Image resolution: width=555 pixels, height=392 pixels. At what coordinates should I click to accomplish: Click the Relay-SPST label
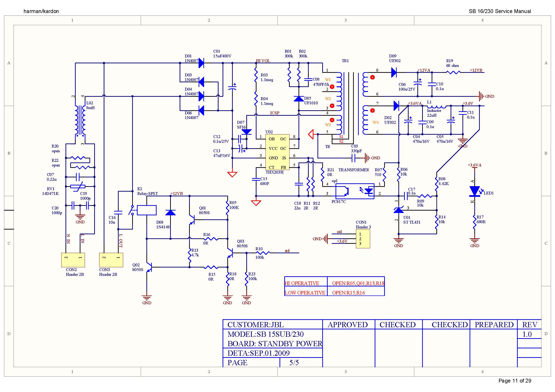tap(147, 194)
